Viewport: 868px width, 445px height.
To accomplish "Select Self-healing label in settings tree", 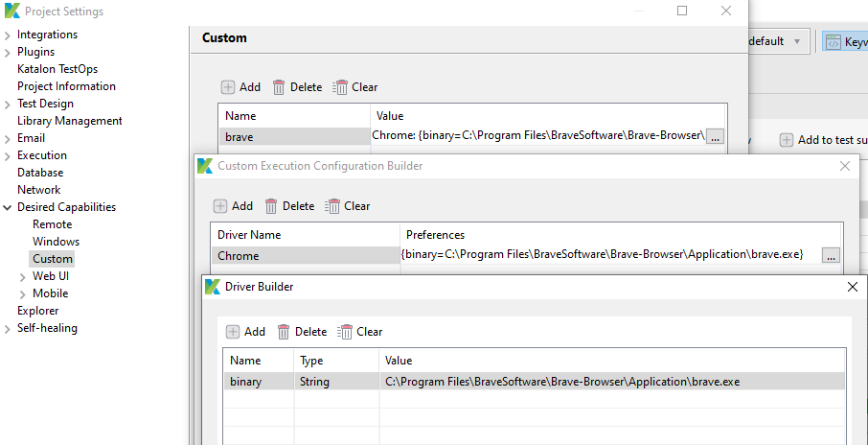I will click(x=48, y=328).
